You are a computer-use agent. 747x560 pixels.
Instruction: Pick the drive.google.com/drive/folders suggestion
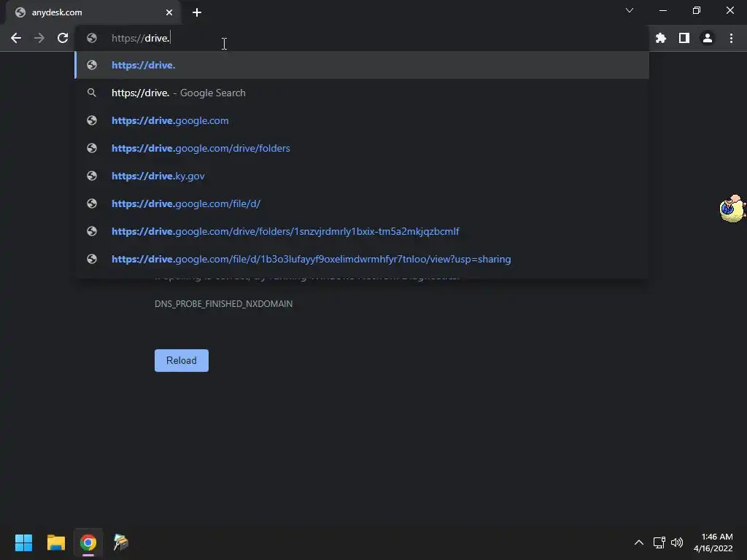(x=362, y=148)
